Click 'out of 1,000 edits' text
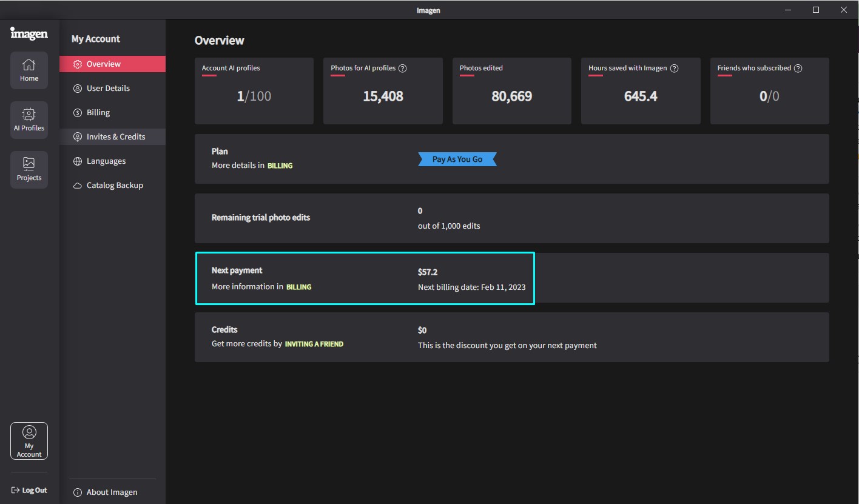 coord(449,226)
